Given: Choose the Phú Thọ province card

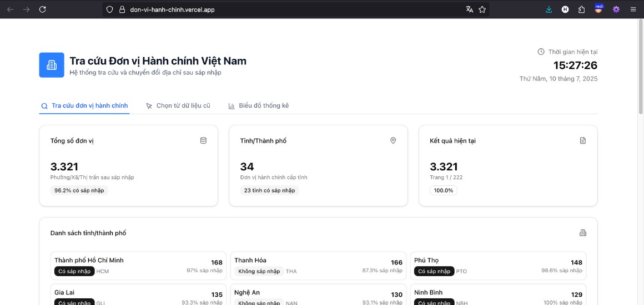Looking at the screenshot, I should [x=498, y=266].
